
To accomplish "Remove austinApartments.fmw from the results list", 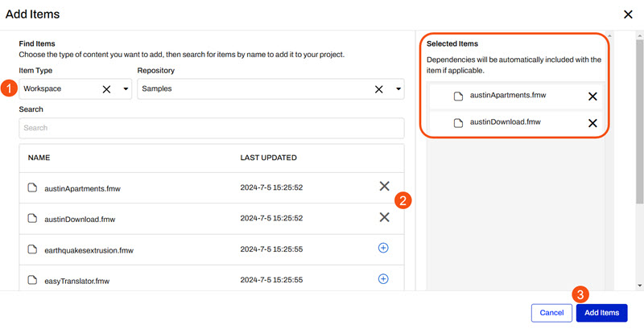I will (384, 187).
